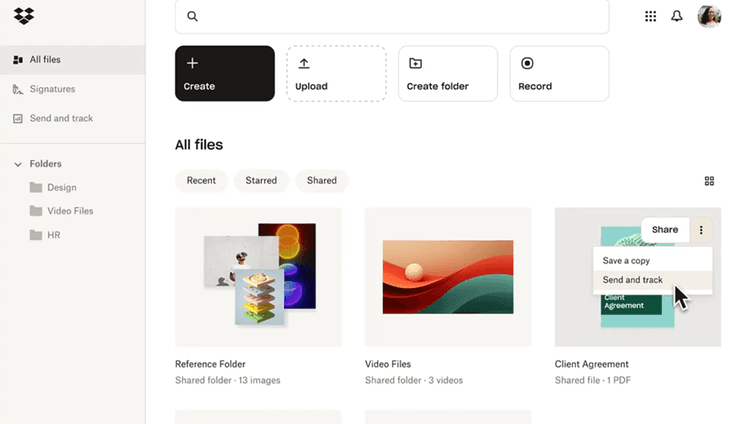Click the Dropbox logo icon
This screenshot has width=750, height=424.
[24, 16]
